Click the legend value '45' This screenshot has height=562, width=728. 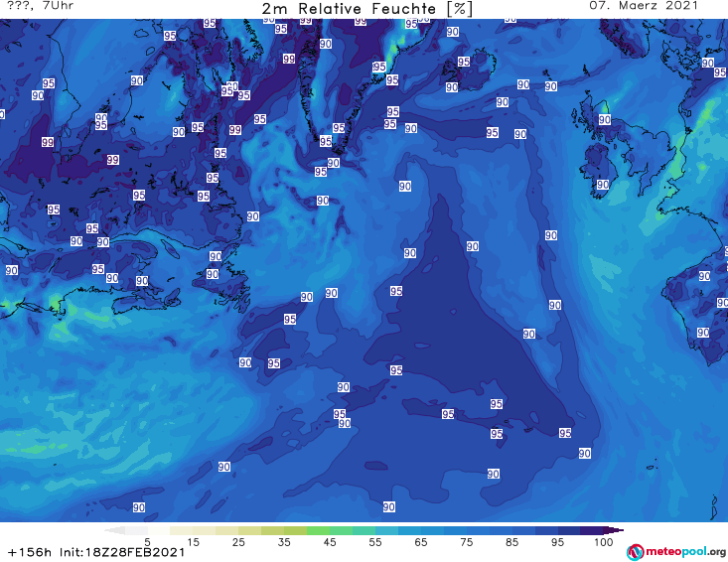coord(330,542)
